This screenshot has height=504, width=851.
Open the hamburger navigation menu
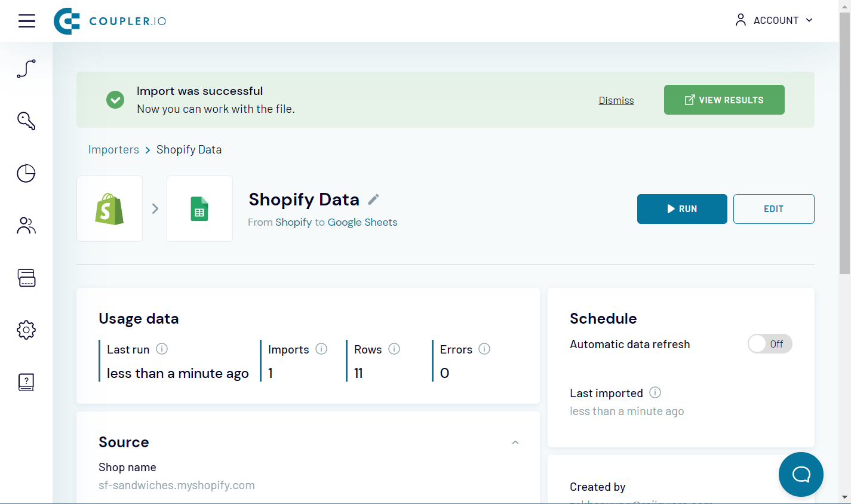tap(26, 20)
